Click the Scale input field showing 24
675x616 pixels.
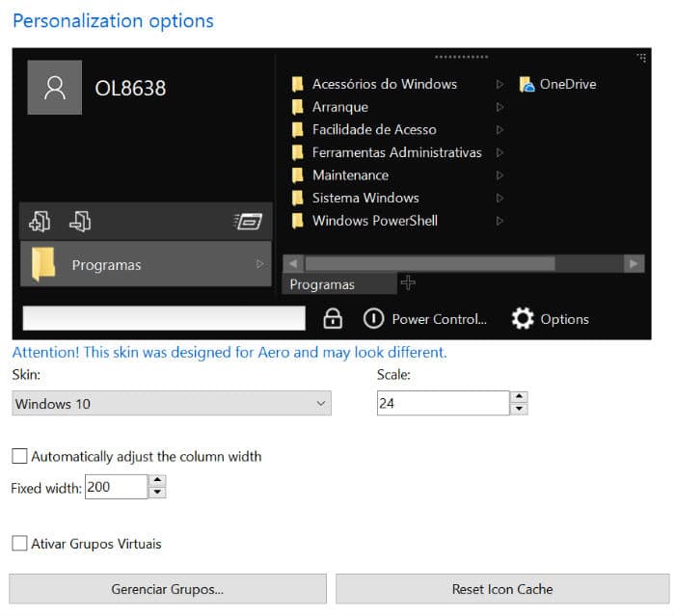pyautogui.click(x=443, y=403)
